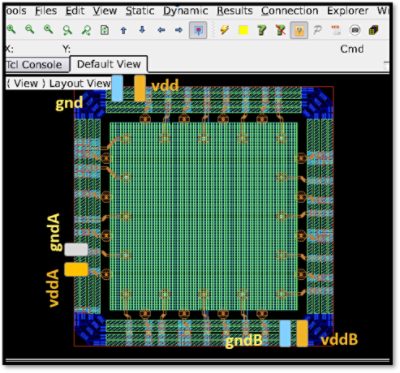Click the green question-mark query icon
Screen dimensions: 400x373
pos(262,31)
